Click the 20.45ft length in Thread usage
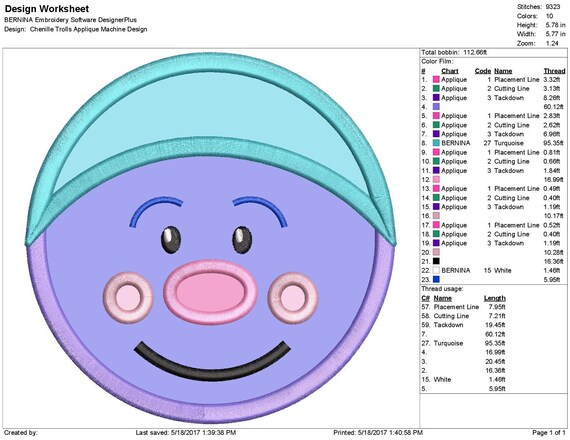Screen dimensions: 570x440 (x=495, y=362)
